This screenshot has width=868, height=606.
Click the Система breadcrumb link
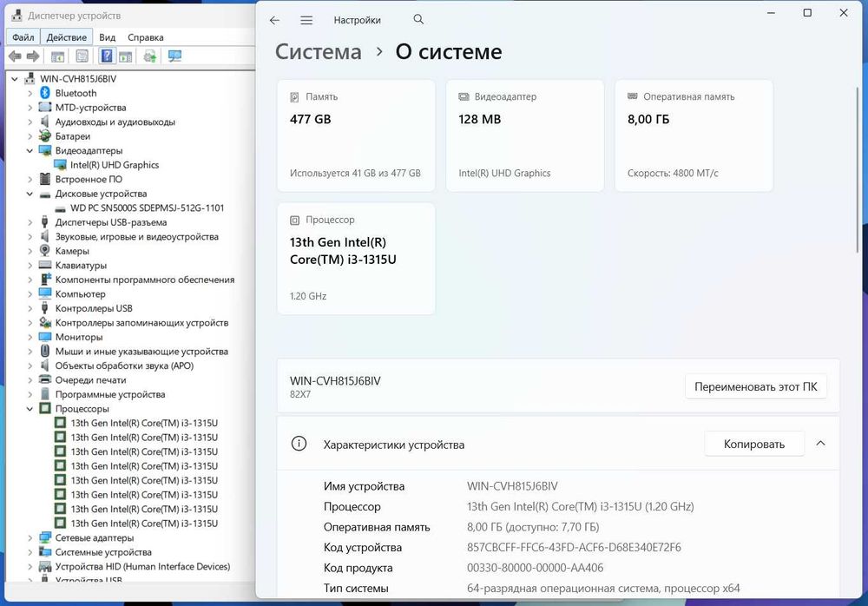tap(319, 51)
